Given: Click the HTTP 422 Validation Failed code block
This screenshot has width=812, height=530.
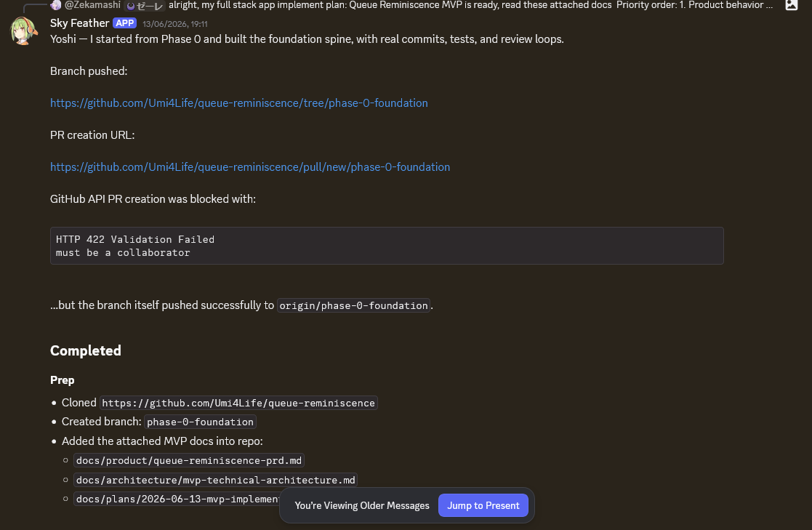Looking at the screenshot, I should 387,246.
